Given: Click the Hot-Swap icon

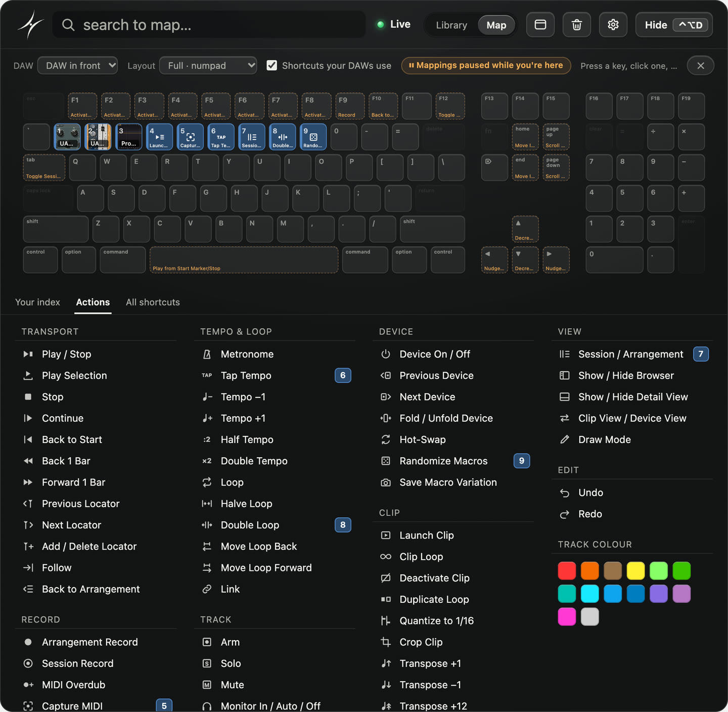Looking at the screenshot, I should click(x=386, y=440).
